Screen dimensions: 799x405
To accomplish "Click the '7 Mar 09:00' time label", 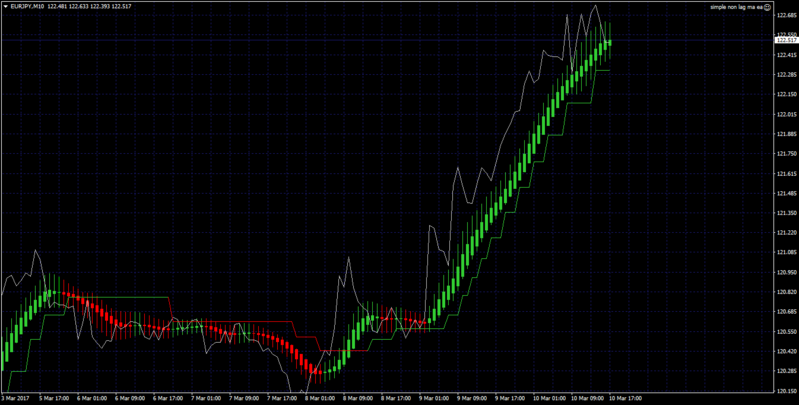I will 245,398.
